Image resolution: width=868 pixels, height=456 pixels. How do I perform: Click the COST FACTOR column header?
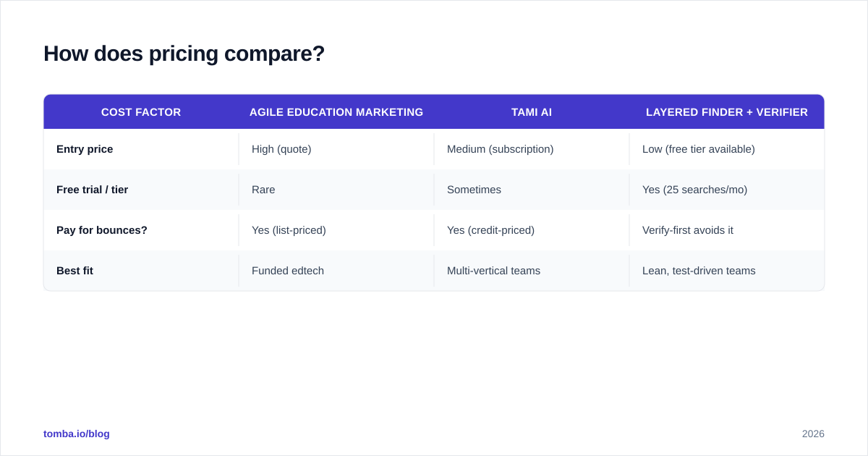coord(141,112)
